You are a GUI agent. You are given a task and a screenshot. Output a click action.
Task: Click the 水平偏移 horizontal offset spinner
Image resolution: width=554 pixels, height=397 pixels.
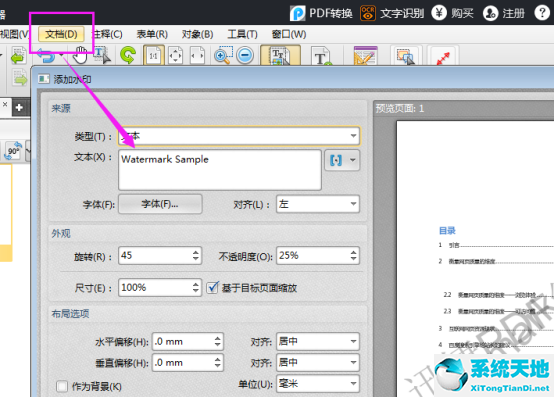click(x=218, y=342)
